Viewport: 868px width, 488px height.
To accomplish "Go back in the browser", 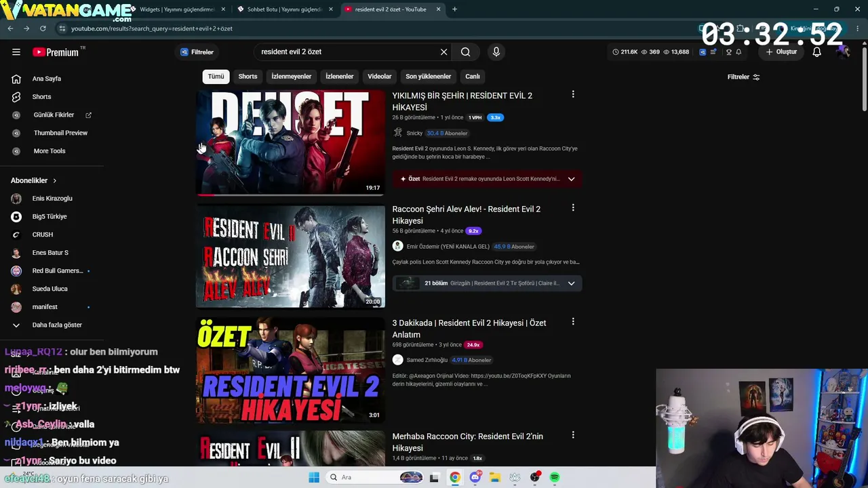I will [x=10, y=28].
